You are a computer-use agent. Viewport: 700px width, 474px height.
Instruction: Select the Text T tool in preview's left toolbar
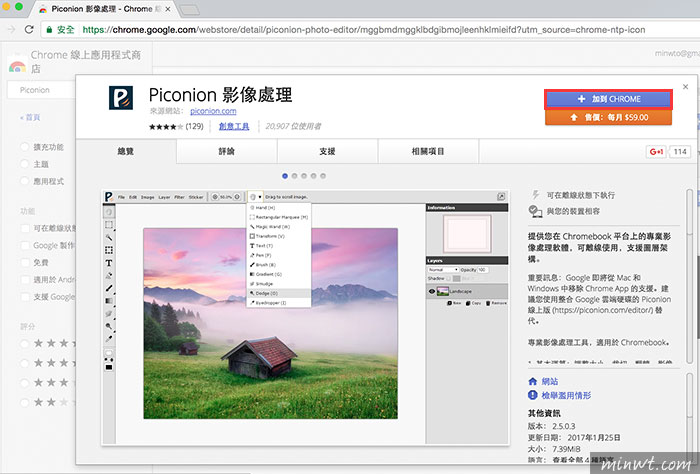109,263
